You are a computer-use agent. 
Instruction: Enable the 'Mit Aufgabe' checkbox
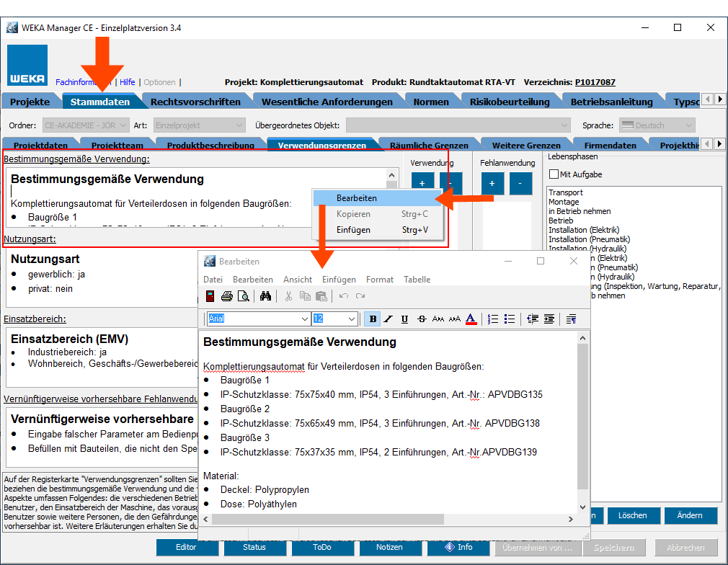point(554,174)
